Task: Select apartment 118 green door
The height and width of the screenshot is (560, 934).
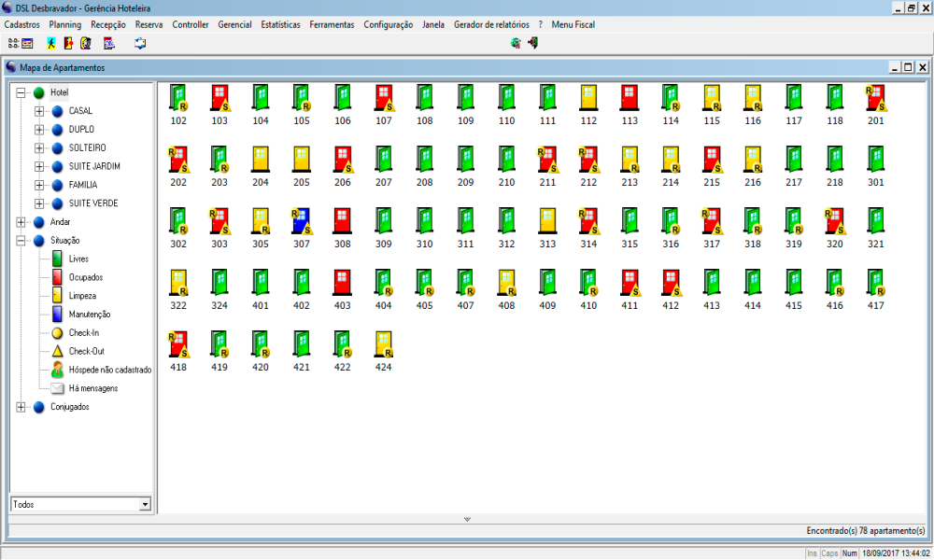Action: [834, 98]
